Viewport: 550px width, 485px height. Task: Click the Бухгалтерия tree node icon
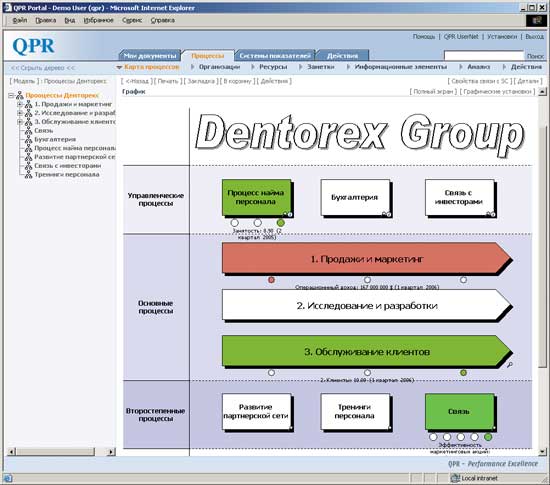(28, 140)
